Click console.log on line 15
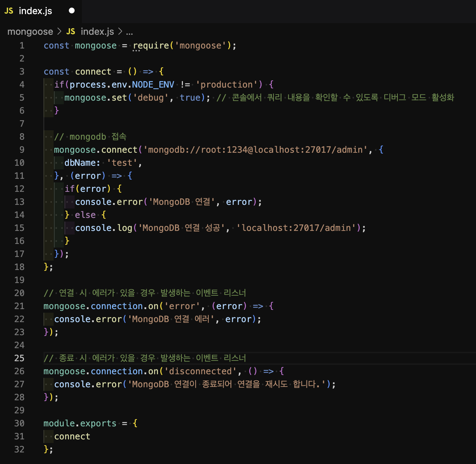The width and height of the screenshot is (476, 464). tap(104, 228)
